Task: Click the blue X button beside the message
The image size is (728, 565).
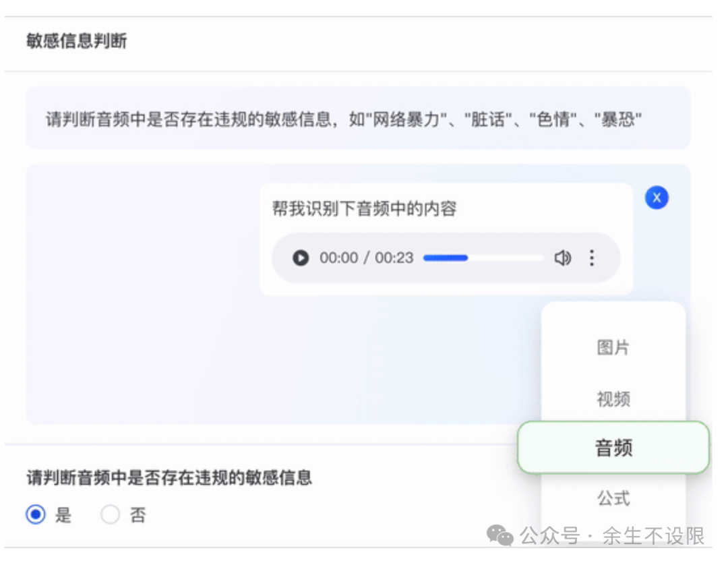Action: (657, 198)
